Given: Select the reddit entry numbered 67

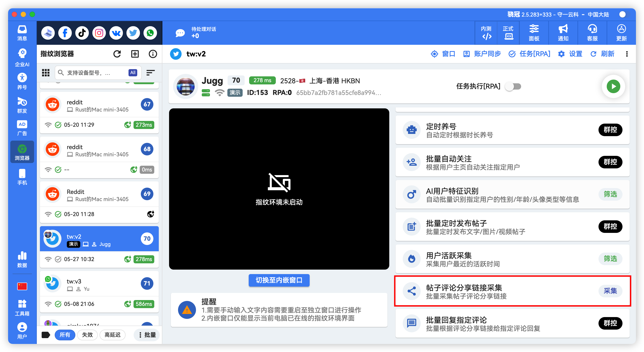Looking at the screenshot, I should pos(99,113).
